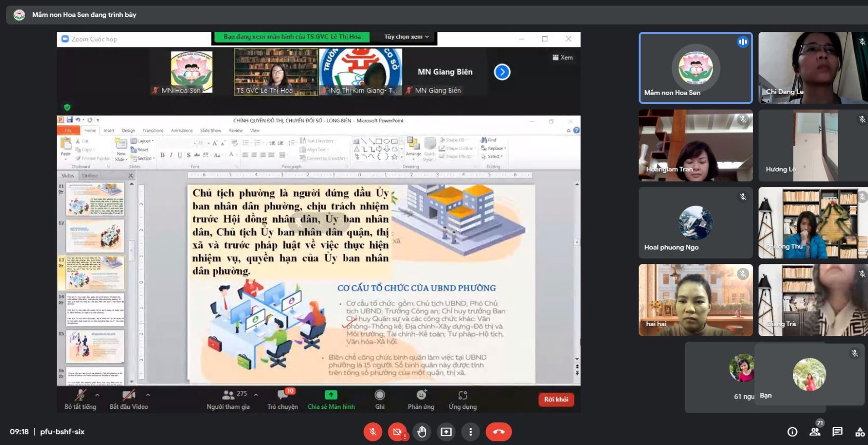Unmute the Meet microphone
This screenshot has height=445, width=868.
tap(373, 431)
